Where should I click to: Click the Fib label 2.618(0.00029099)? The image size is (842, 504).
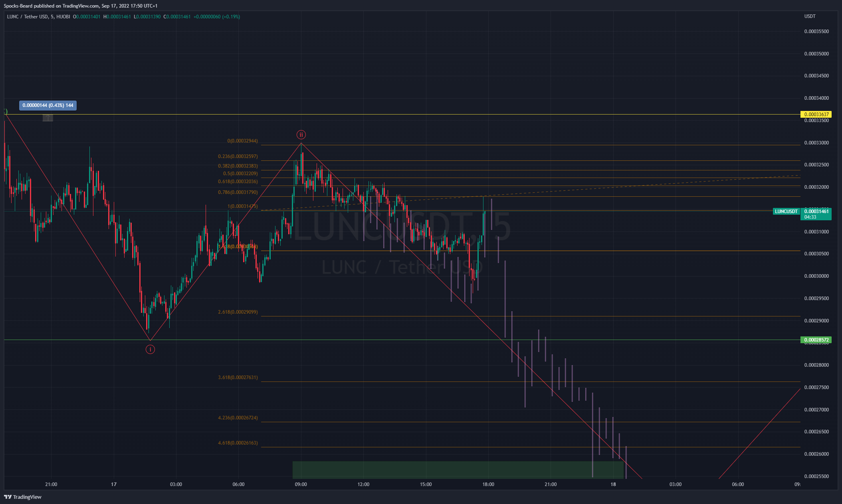tap(238, 312)
